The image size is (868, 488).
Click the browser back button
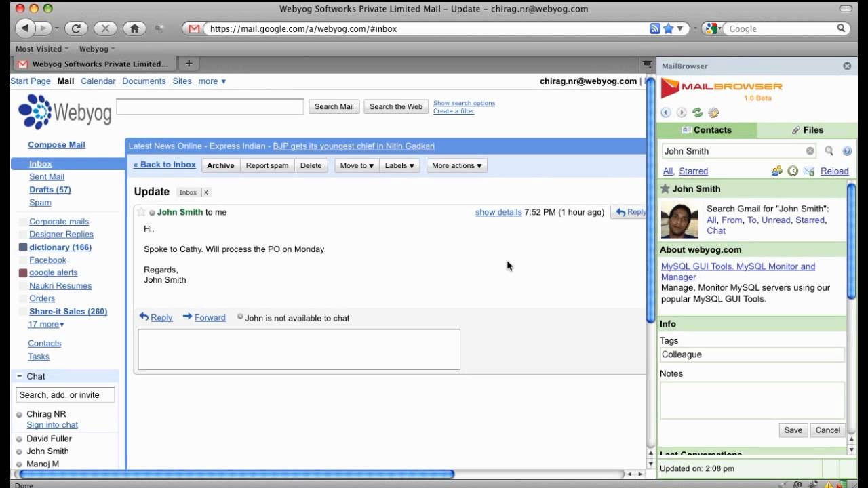click(x=24, y=28)
